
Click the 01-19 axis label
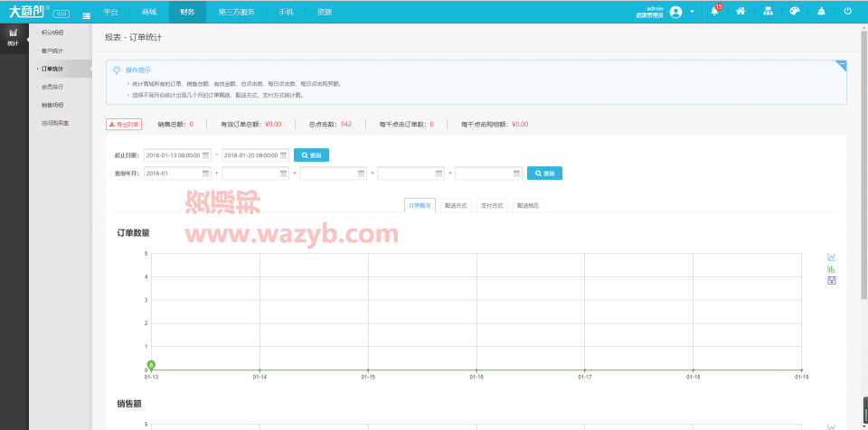801,377
